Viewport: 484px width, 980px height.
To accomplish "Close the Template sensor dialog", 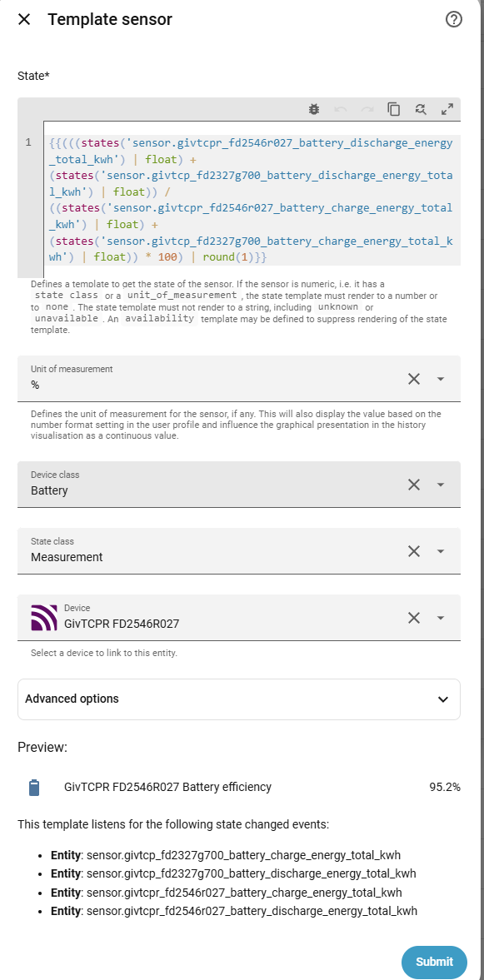I will tap(24, 19).
